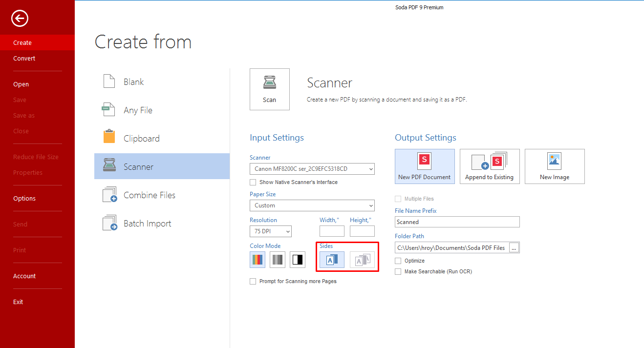
Task: Check Prompt for Scanning more Pages
Action: (253, 281)
